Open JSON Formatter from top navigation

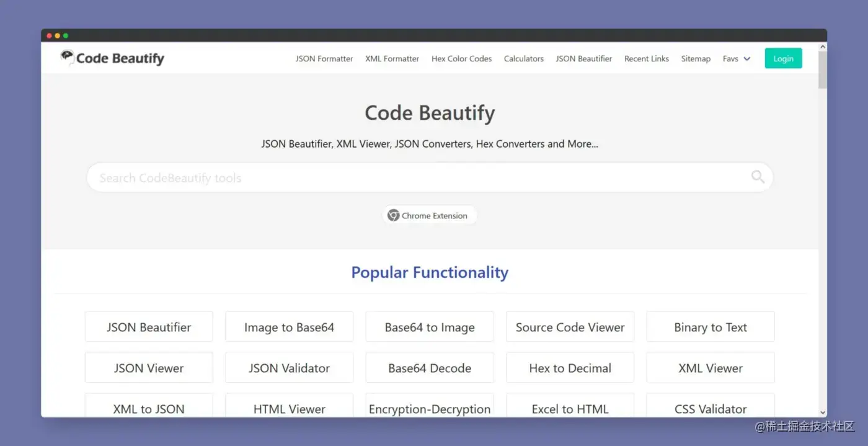(324, 59)
